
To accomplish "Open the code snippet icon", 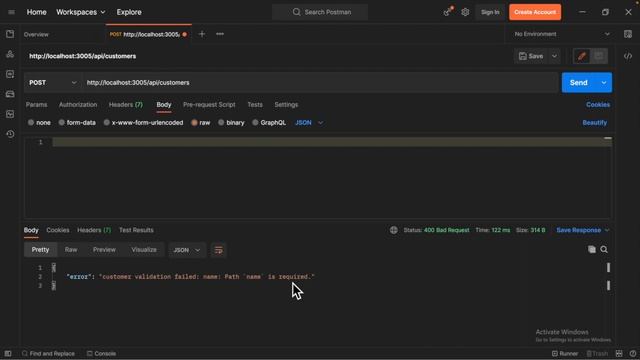I will pos(628,56).
